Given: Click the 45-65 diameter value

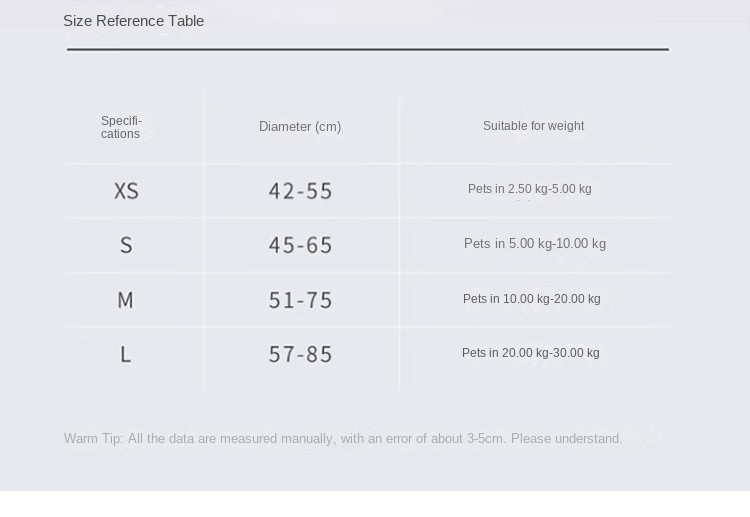Looking at the screenshot, I should [300, 245].
